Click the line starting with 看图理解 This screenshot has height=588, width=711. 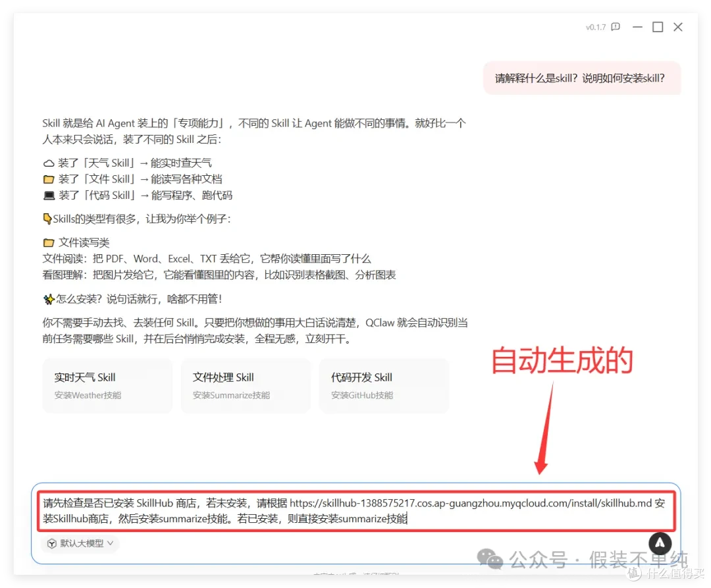[x=219, y=275]
